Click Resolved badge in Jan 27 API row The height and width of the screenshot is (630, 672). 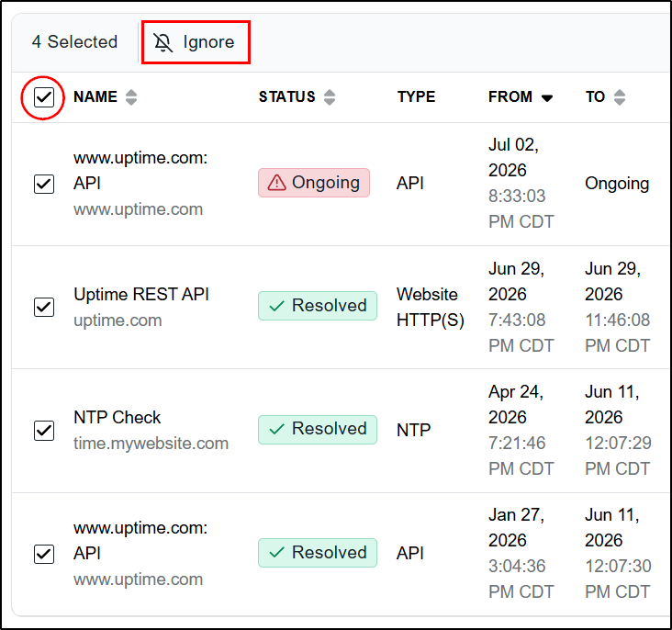(318, 552)
